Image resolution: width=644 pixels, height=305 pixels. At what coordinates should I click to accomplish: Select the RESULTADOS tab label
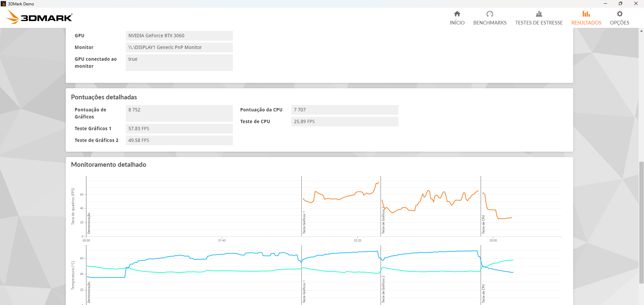586,23
